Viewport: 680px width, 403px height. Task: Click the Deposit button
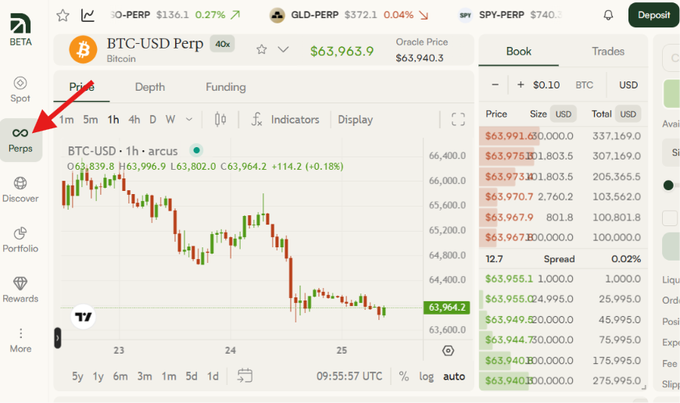tap(654, 15)
